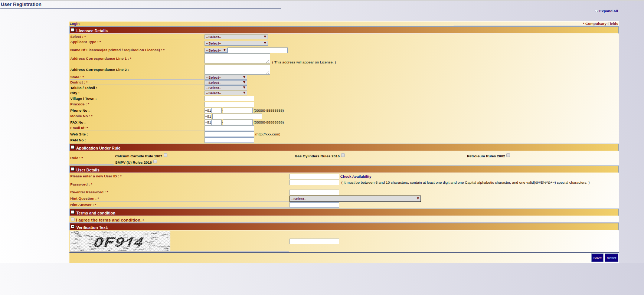Screen dimensions: 644x295
Task: Click the Save button
Action: (598, 258)
